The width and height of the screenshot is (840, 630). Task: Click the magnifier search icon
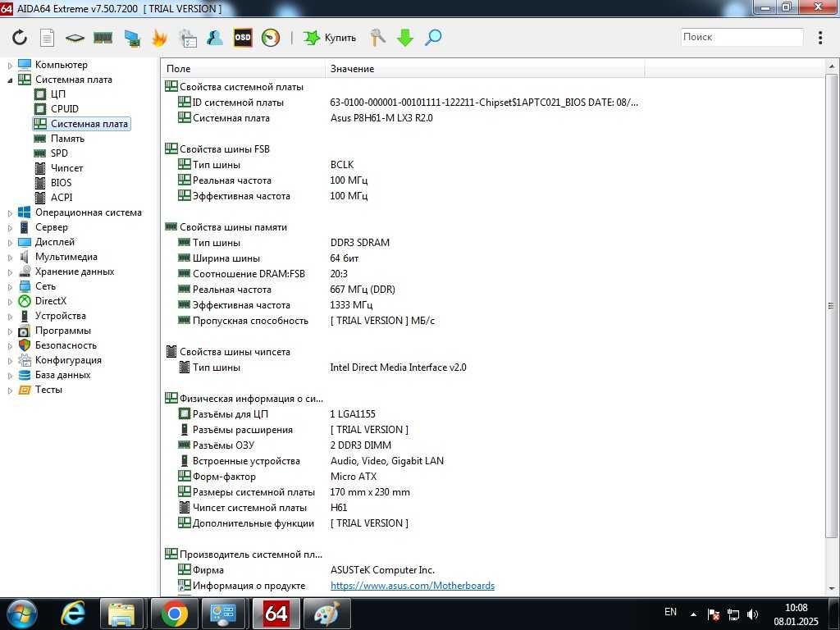coord(433,38)
